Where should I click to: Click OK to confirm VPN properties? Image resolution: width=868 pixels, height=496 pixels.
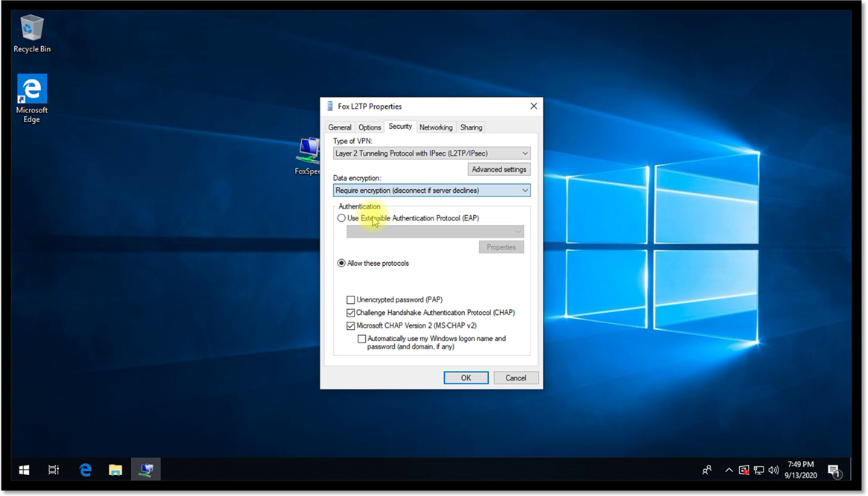pyautogui.click(x=466, y=378)
